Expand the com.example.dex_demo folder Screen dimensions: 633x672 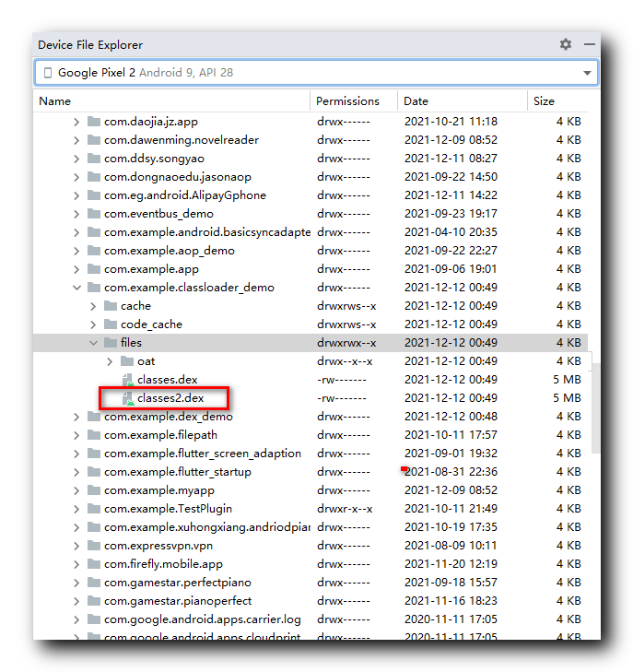tap(76, 417)
